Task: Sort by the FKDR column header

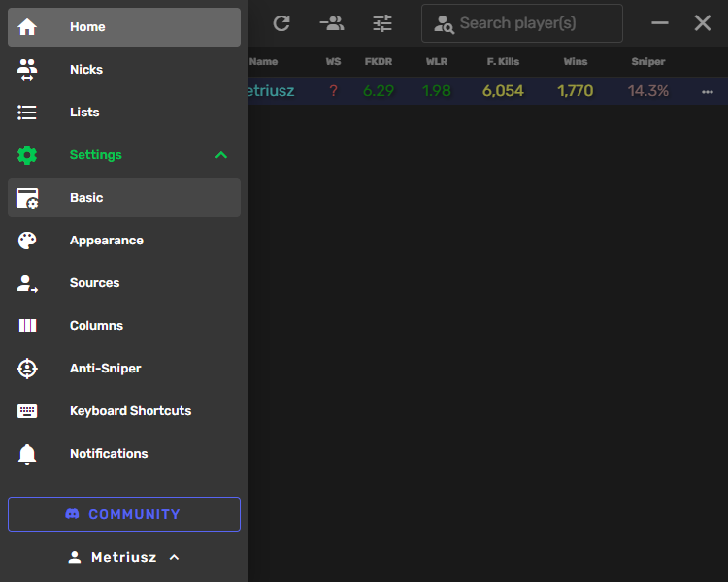Action: tap(378, 62)
